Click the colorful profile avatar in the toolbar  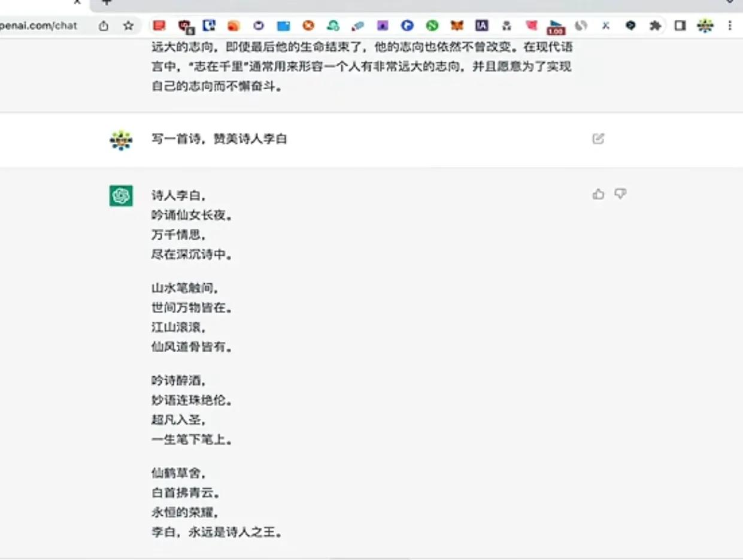coord(706,26)
